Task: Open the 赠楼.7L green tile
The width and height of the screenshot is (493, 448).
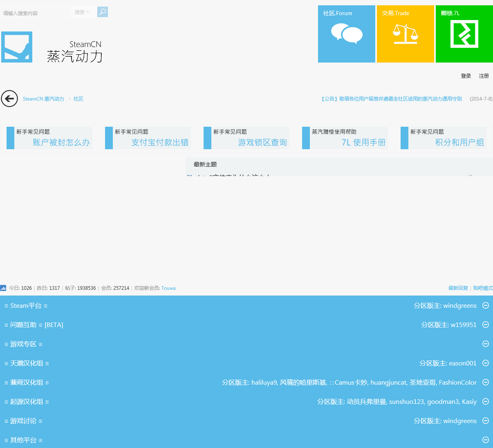Action: point(464,34)
